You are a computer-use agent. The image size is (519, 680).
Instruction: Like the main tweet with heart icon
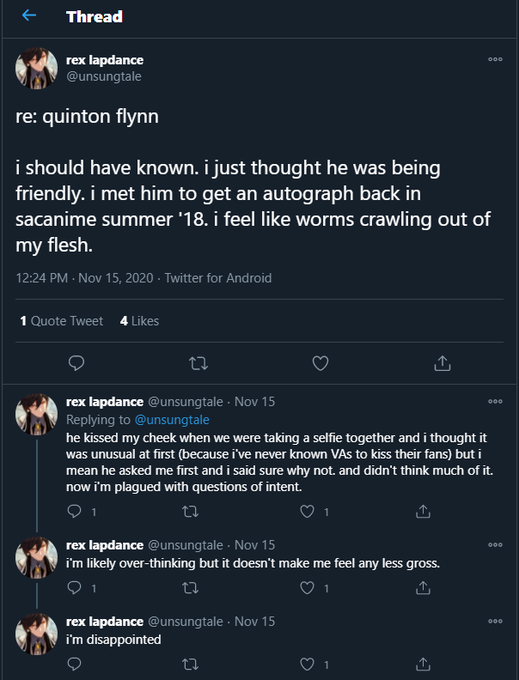(320, 363)
